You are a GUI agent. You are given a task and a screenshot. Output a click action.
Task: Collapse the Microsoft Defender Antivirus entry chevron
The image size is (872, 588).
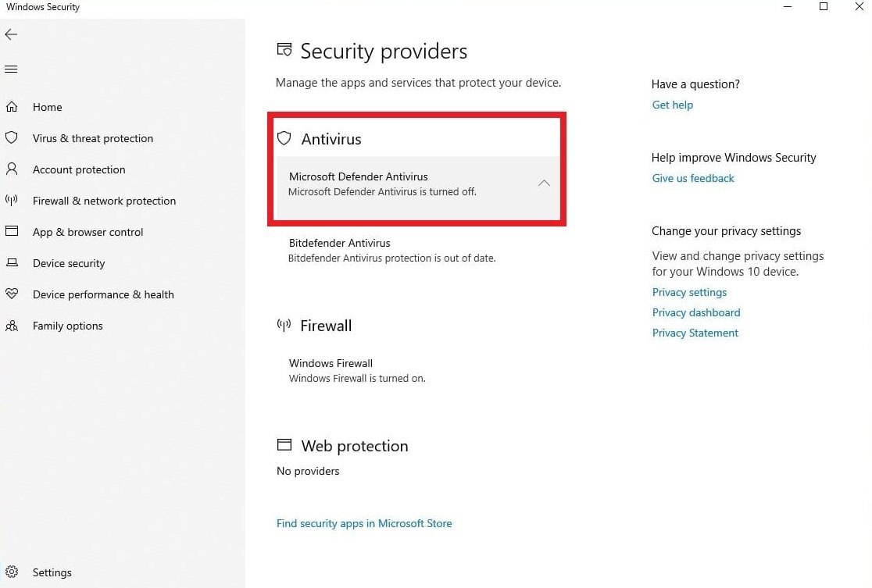pyautogui.click(x=545, y=184)
